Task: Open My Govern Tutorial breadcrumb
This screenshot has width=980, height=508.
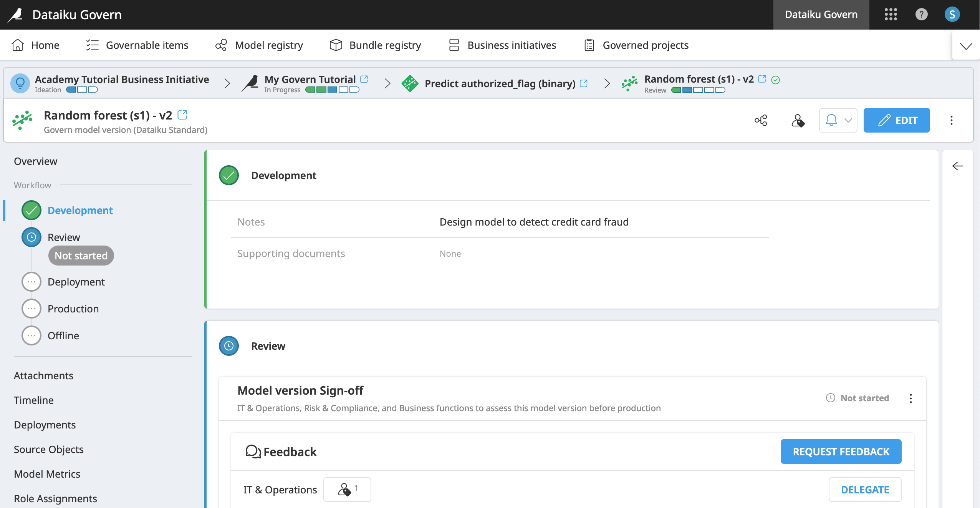Action: (310, 79)
